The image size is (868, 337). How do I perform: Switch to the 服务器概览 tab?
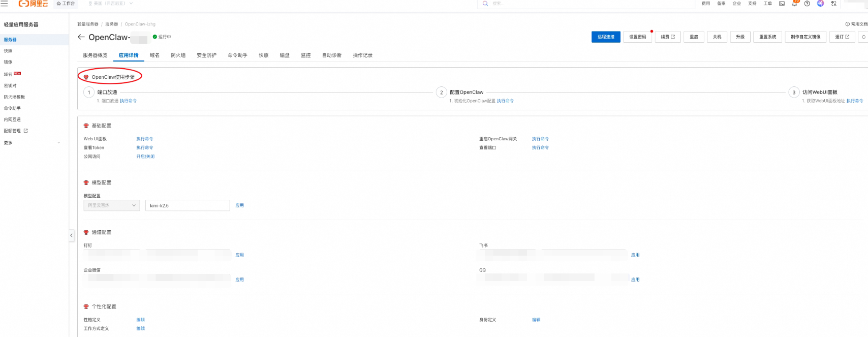[96, 55]
